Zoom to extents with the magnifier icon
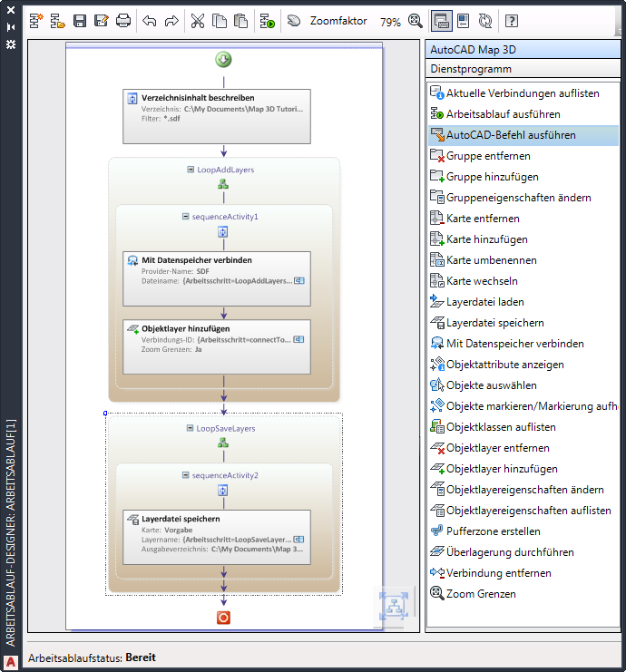Screen dimensions: 626x672 [415, 21]
